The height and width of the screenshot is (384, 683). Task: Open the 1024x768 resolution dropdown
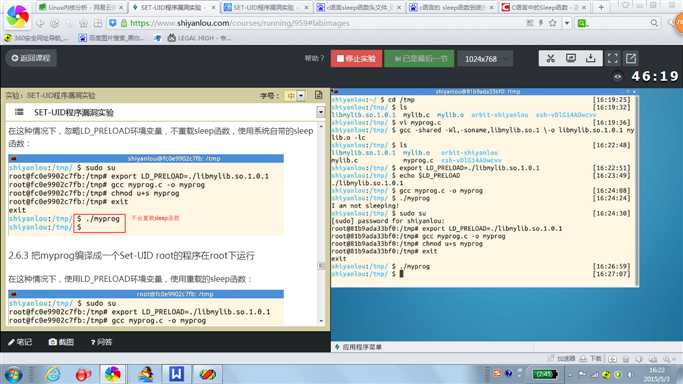pos(485,59)
